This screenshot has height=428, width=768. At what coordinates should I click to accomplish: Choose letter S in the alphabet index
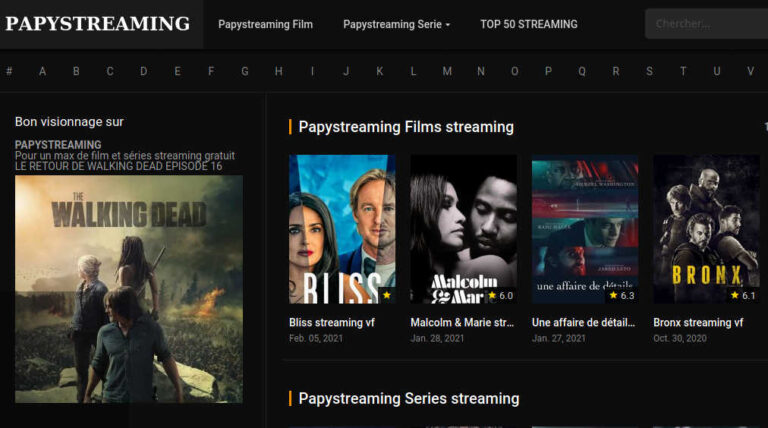tap(649, 71)
